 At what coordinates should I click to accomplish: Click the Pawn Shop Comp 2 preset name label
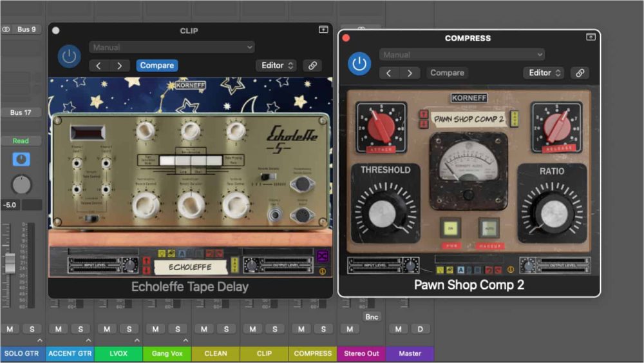click(469, 119)
